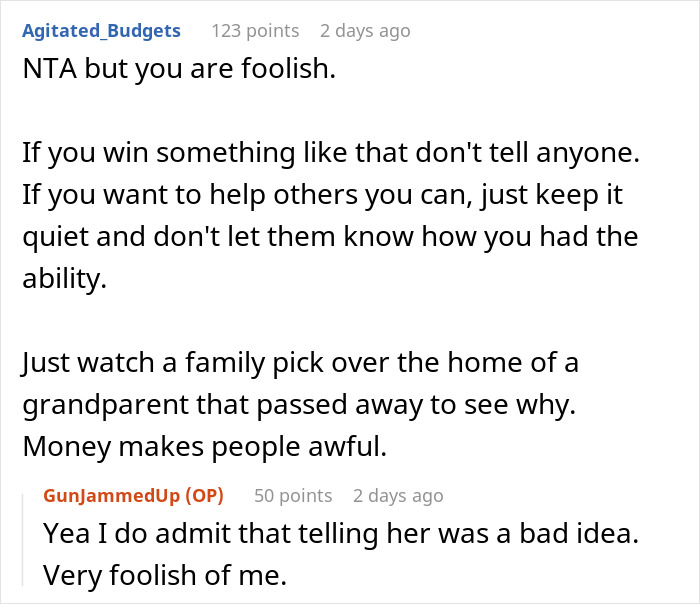Click the top comment's 2 days ago timestamp
This screenshot has width=700, height=604.
pyautogui.click(x=364, y=31)
